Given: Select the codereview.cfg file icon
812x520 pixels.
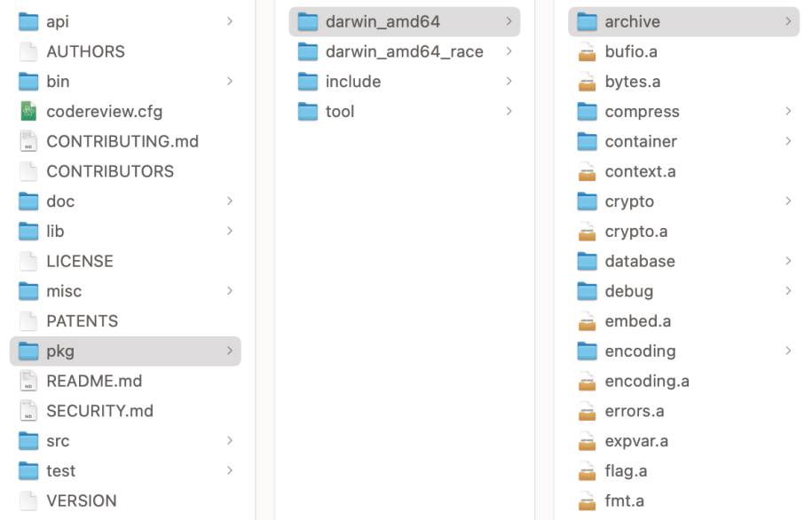Looking at the screenshot, I should point(28,111).
